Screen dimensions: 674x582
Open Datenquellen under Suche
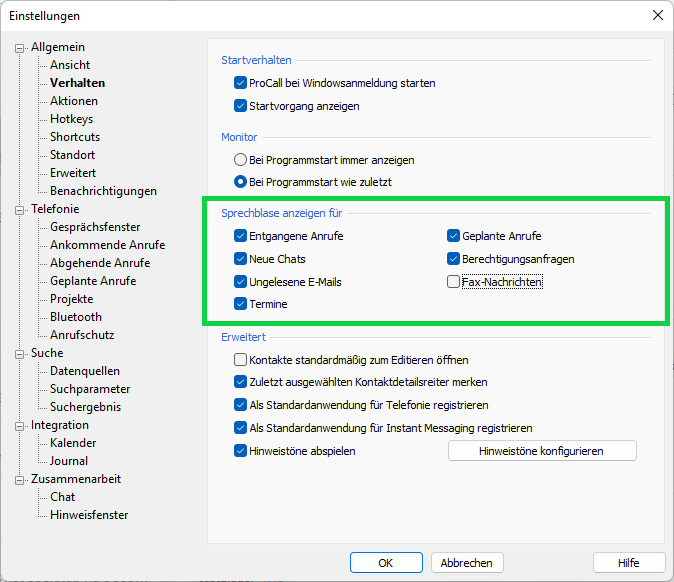tap(84, 371)
